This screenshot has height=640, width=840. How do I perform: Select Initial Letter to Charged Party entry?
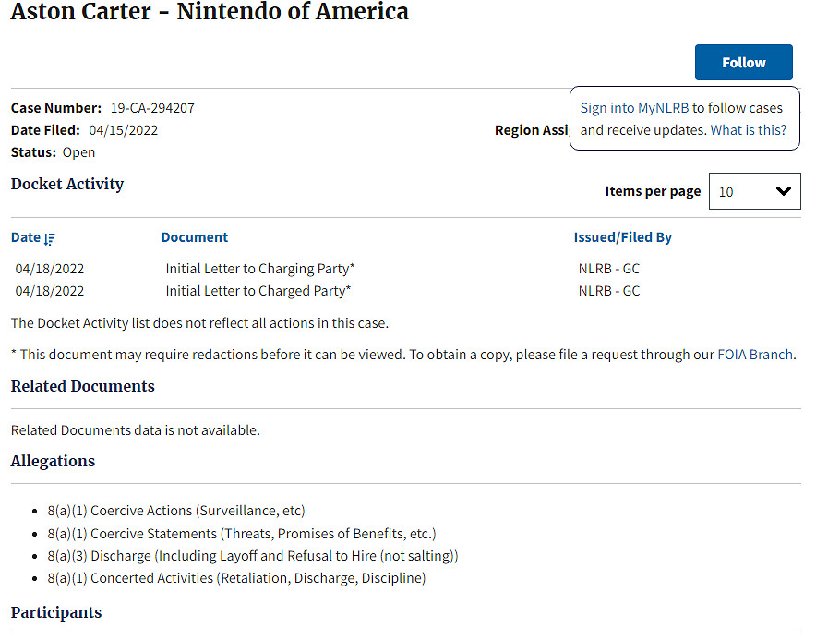click(x=258, y=291)
